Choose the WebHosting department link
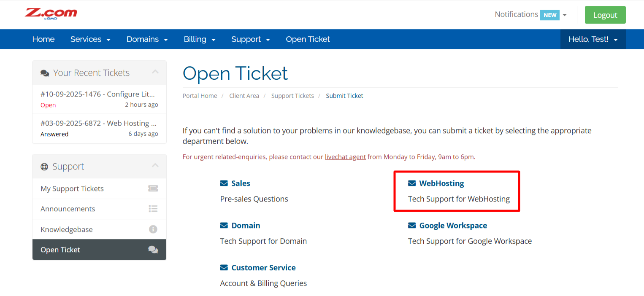The height and width of the screenshot is (296, 644). tap(441, 183)
